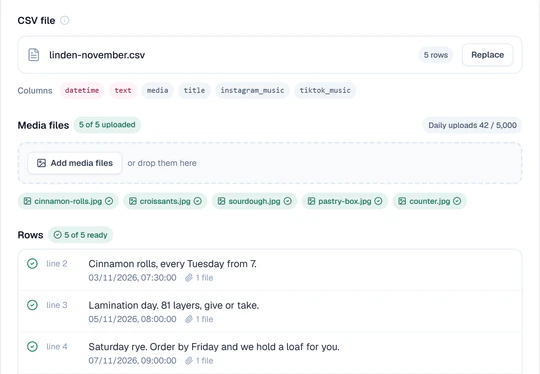Select the datetime column tag

[82, 91]
